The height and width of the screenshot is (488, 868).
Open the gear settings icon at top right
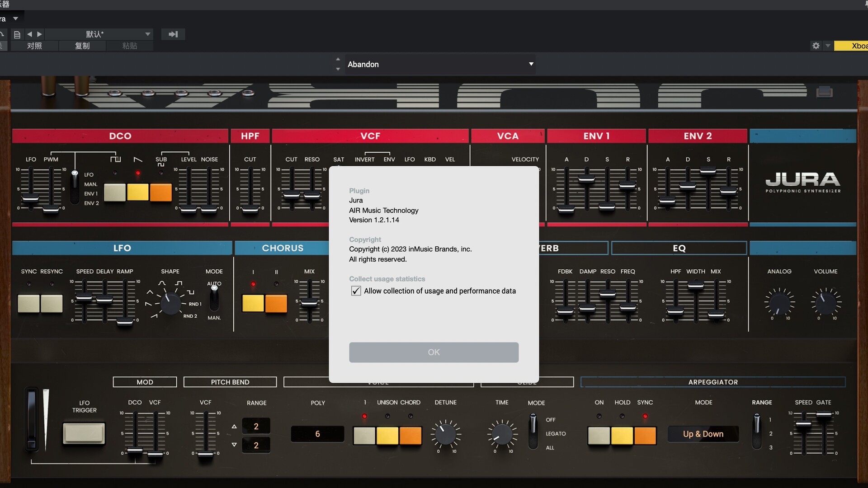[816, 46]
